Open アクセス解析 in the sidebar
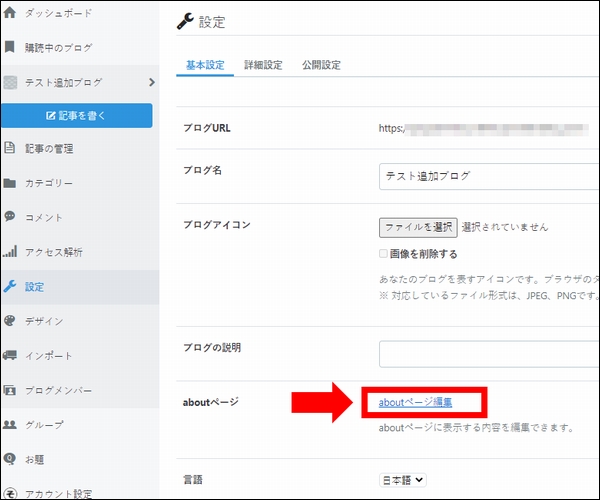600x500 pixels. pyautogui.click(x=54, y=252)
